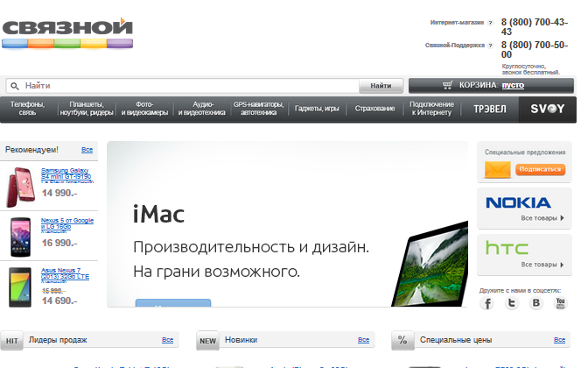Click the 14 690 price

[59, 301]
